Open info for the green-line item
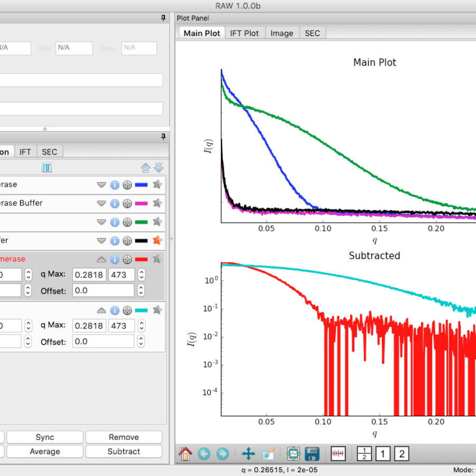 [114, 222]
